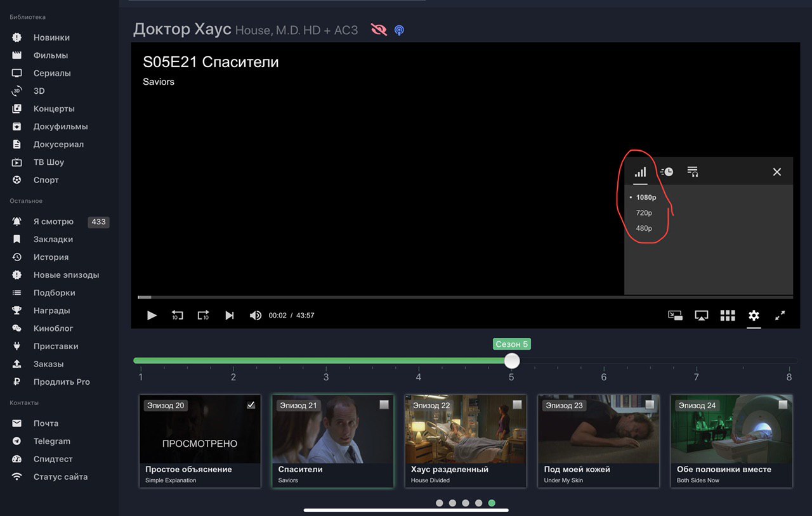This screenshot has width=812, height=516.
Task: Mark Эпизод 24 as watched
Action: tap(783, 404)
